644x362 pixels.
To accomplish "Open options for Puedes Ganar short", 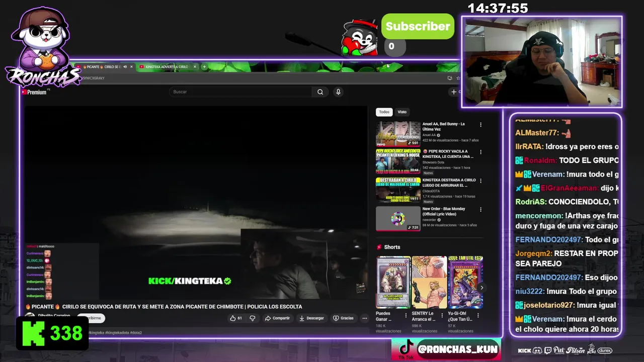I will pos(406,316).
